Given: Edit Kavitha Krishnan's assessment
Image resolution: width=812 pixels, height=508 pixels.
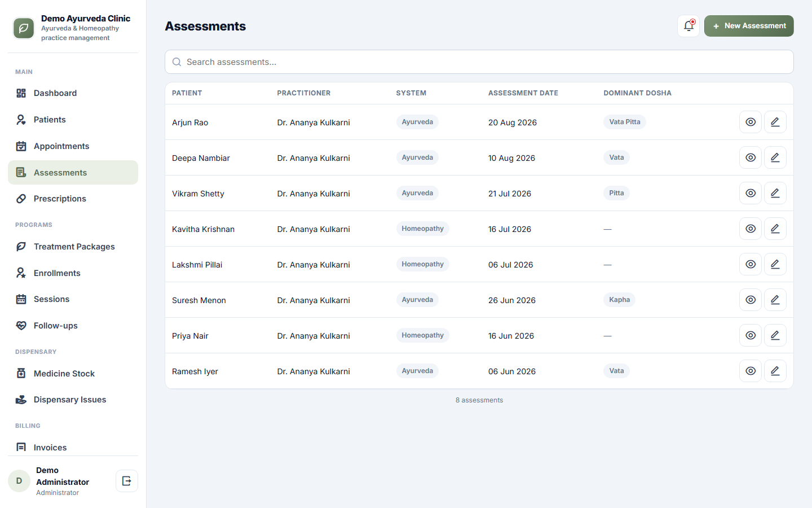Looking at the screenshot, I should (x=775, y=229).
